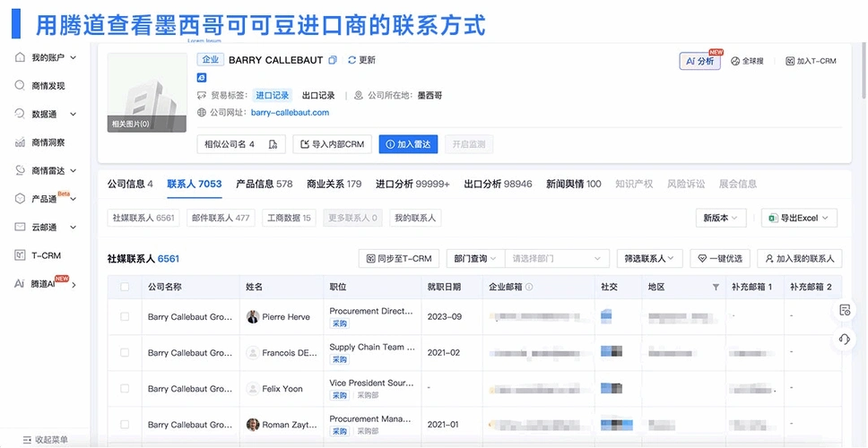
Task: Expand the 商情雷达 menu chevron
Action: click(x=73, y=171)
